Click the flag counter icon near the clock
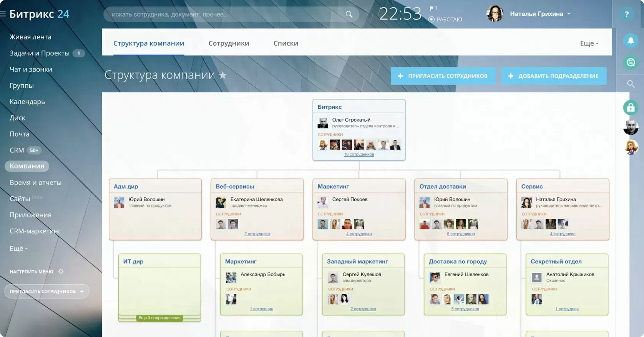 433,8
